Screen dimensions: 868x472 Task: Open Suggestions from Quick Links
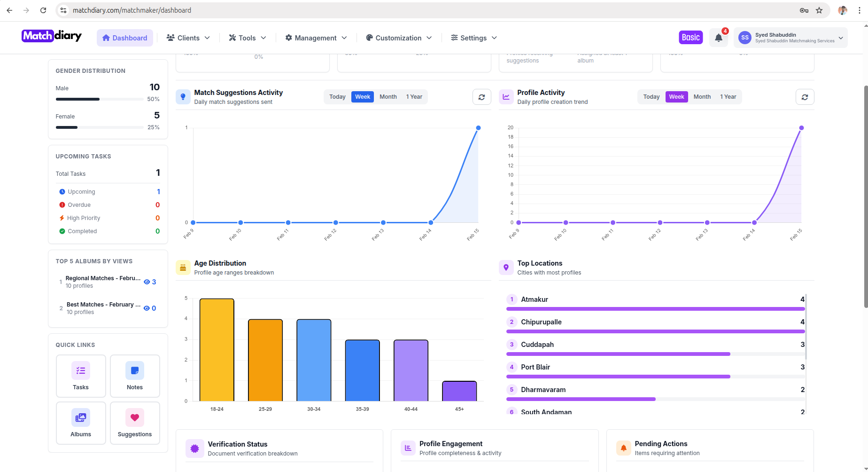coord(135,423)
